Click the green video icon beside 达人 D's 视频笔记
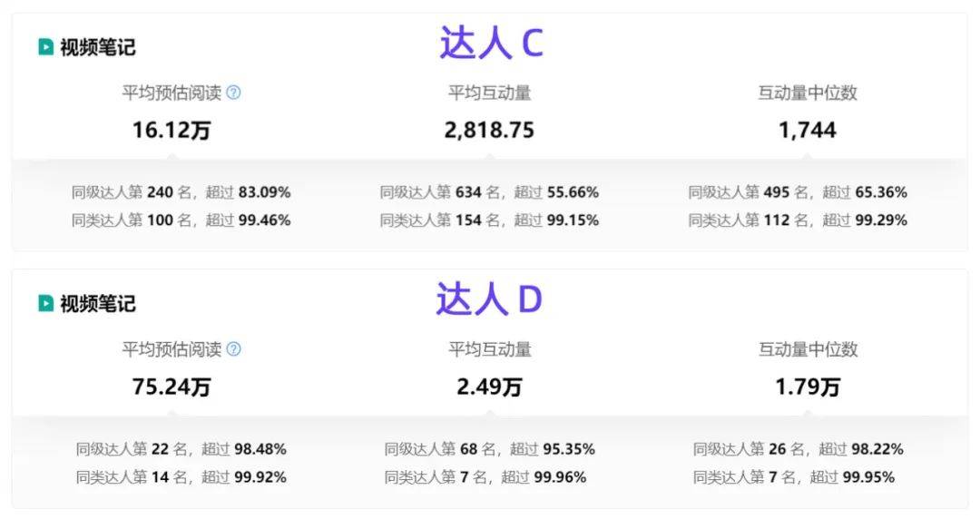The height and width of the screenshot is (519, 980). click(x=45, y=303)
